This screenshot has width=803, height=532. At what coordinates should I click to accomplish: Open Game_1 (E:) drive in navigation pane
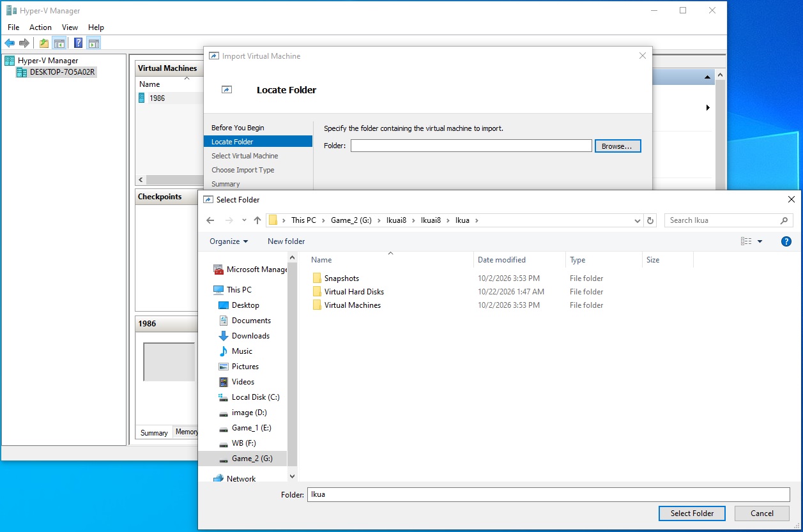click(x=245, y=428)
